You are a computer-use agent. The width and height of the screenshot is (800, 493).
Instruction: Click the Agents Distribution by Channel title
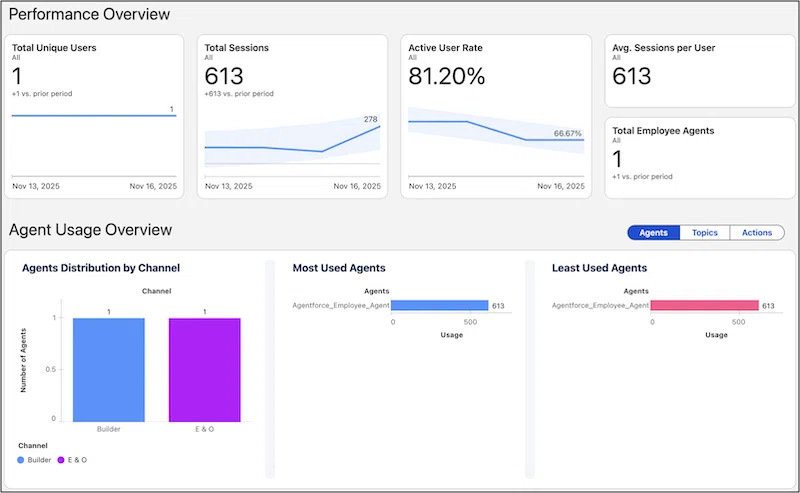point(101,268)
